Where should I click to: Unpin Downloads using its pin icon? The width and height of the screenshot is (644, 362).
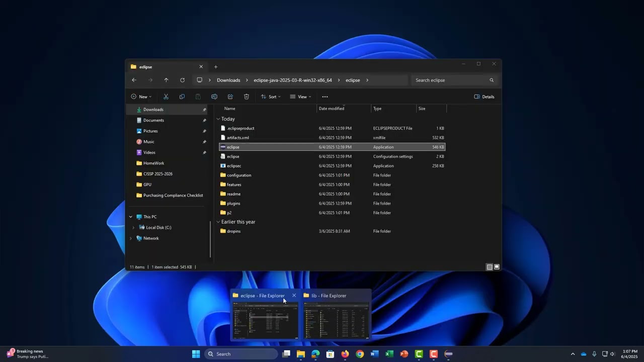pyautogui.click(x=204, y=110)
